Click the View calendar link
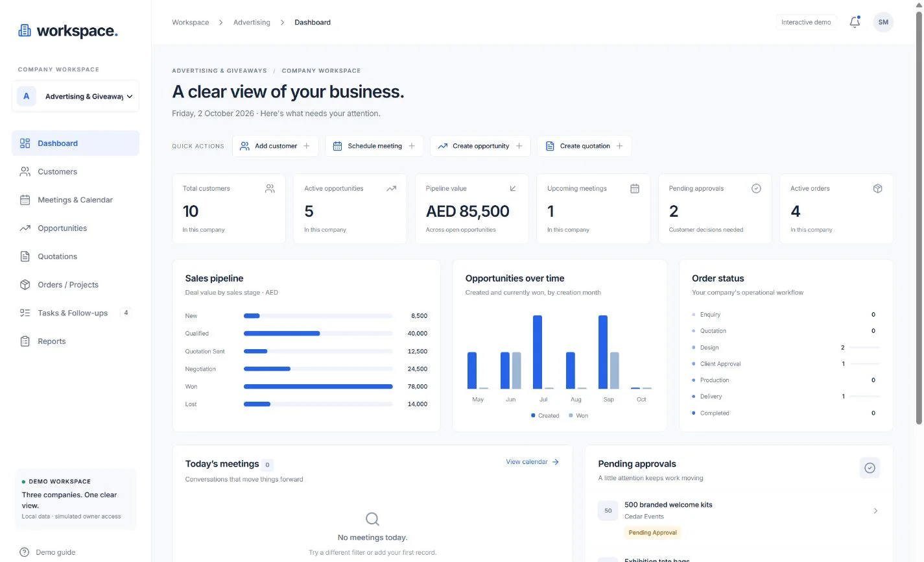Viewport: 924px width, 562px height. click(x=532, y=462)
